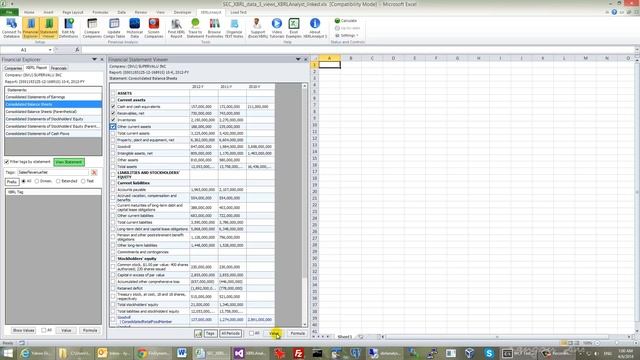
Task: Toggle the Financial Explorer ribbon button
Action: (x=31, y=28)
